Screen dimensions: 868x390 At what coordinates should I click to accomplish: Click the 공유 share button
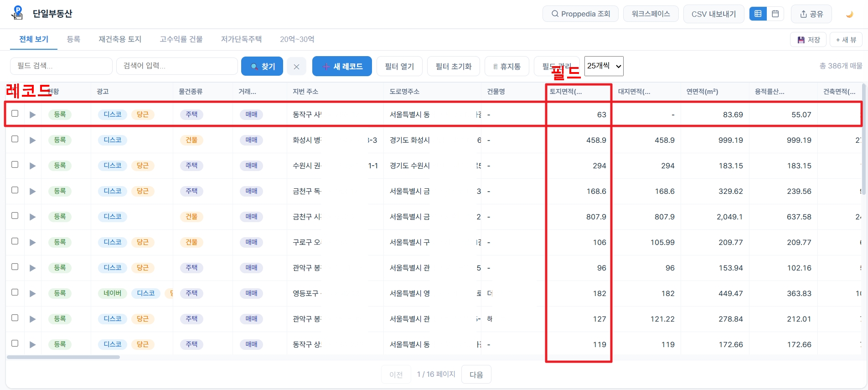coord(811,14)
